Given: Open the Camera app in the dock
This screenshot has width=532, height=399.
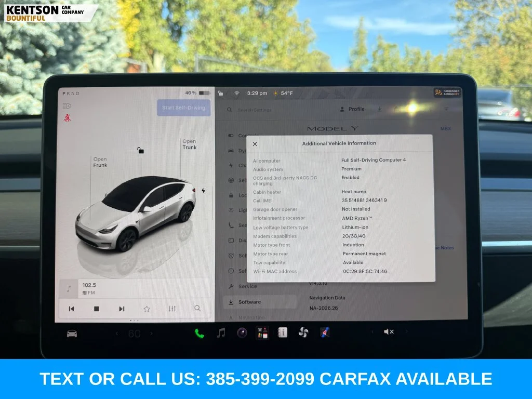Looking at the screenshot, I should (242, 333).
